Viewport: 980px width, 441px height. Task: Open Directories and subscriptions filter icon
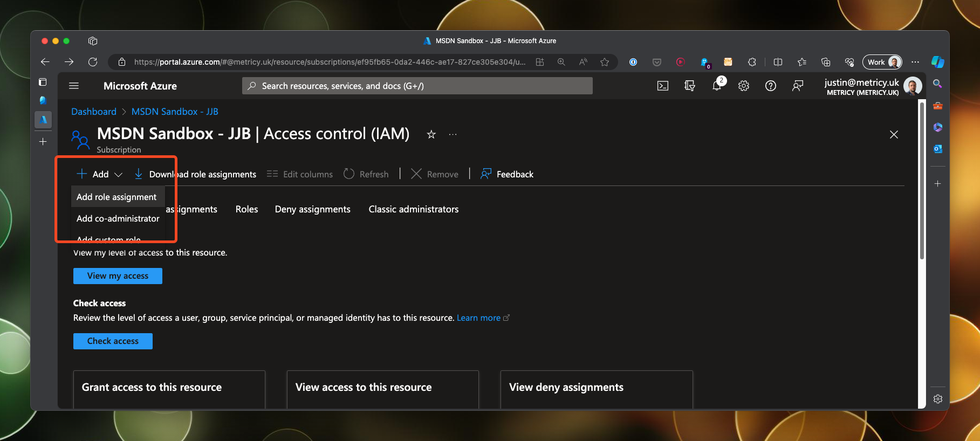tap(690, 86)
